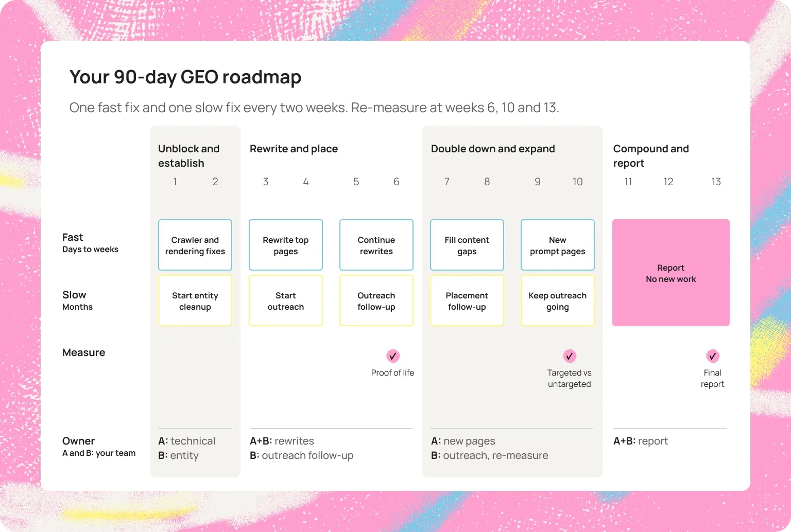Select the Crawler and rendering fixes card

coord(195,245)
